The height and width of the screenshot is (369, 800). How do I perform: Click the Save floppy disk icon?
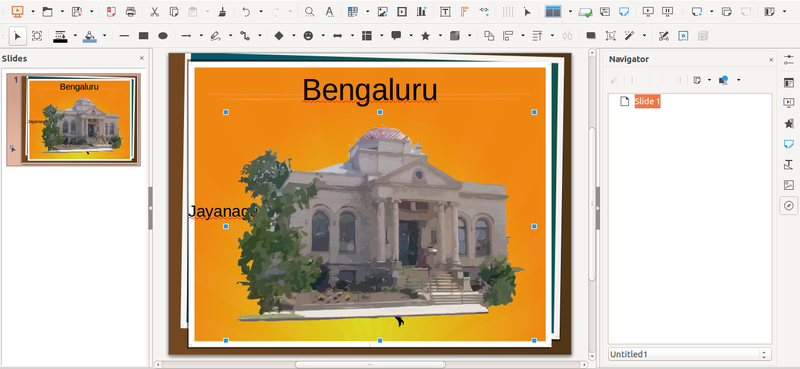click(x=77, y=11)
